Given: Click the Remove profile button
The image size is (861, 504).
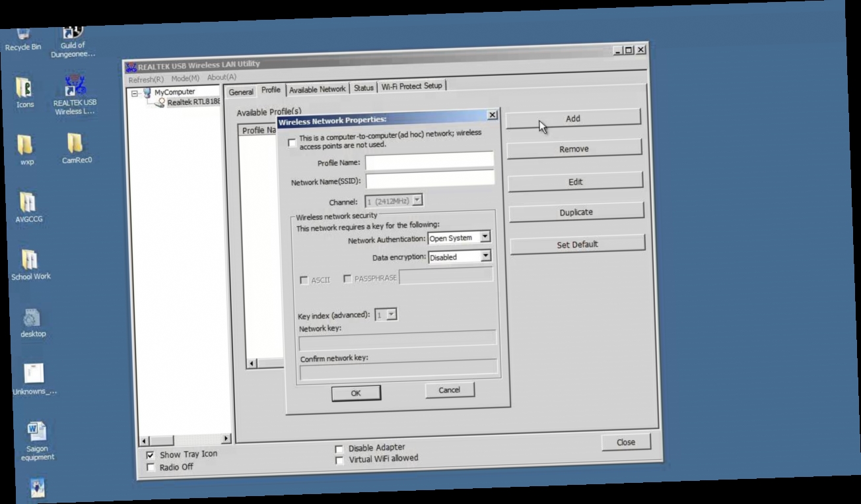Looking at the screenshot, I should (x=574, y=149).
